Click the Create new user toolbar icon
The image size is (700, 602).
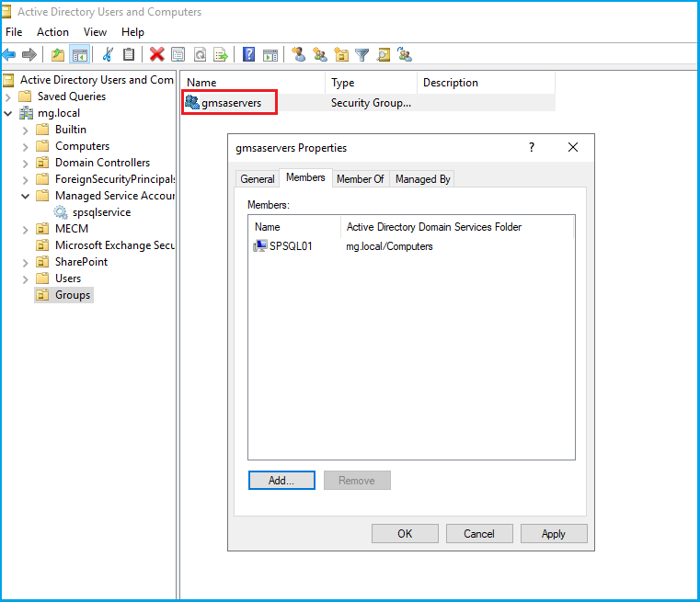coord(299,55)
